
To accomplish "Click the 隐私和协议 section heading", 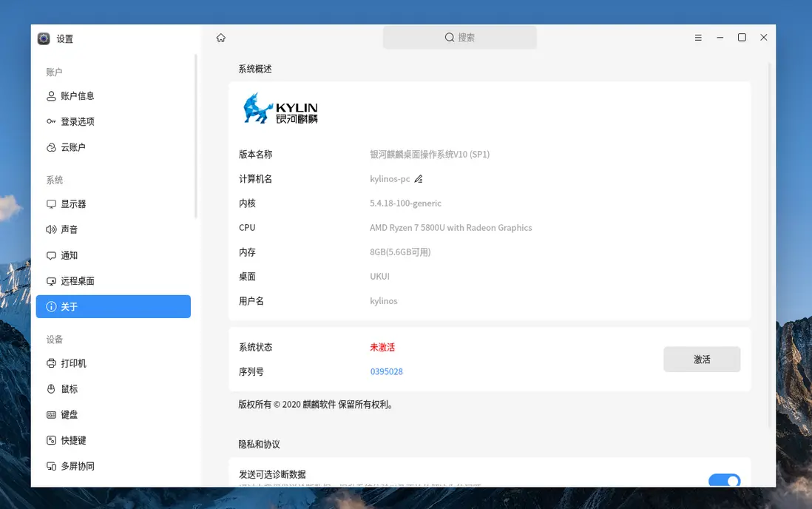I will [x=259, y=444].
